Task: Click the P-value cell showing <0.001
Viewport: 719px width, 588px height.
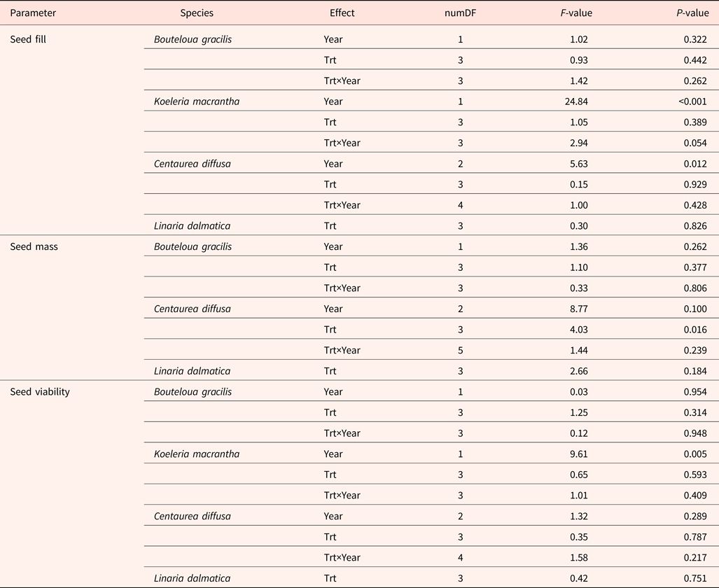Action: [x=692, y=101]
